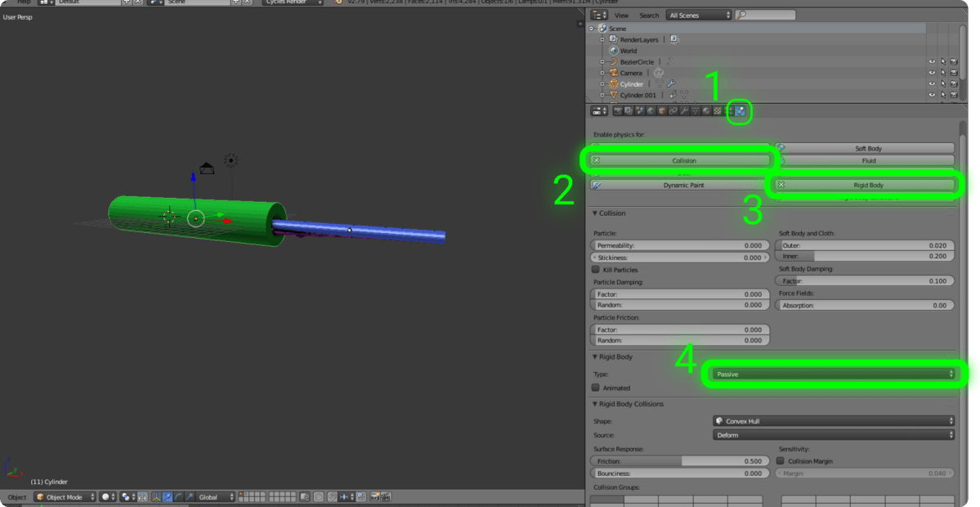Enable the Animated checkbox
Image resolution: width=980 pixels, height=507 pixels.
[x=596, y=388]
